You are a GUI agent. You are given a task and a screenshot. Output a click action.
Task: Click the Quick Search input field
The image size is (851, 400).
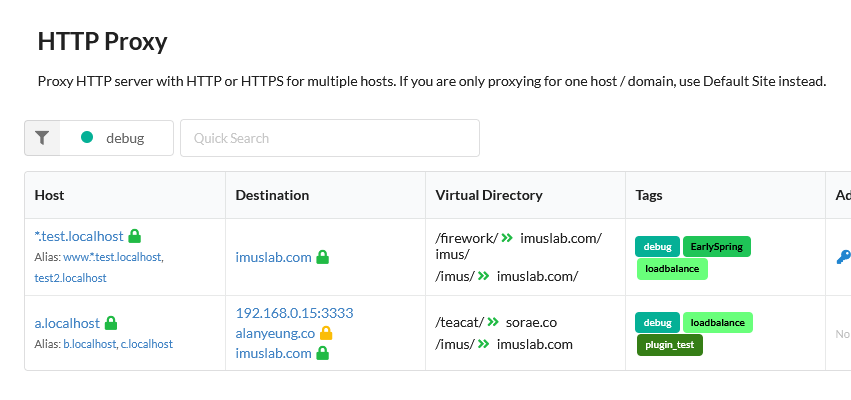(329, 138)
